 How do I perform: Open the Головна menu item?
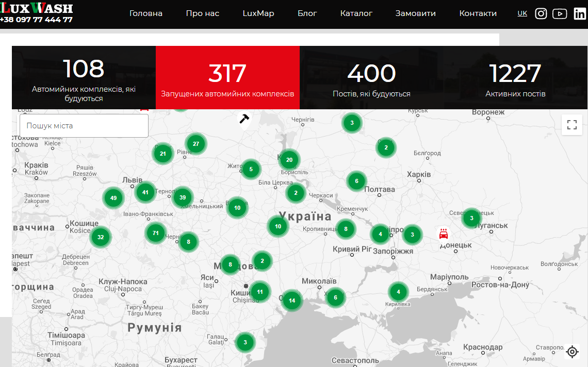pos(146,13)
